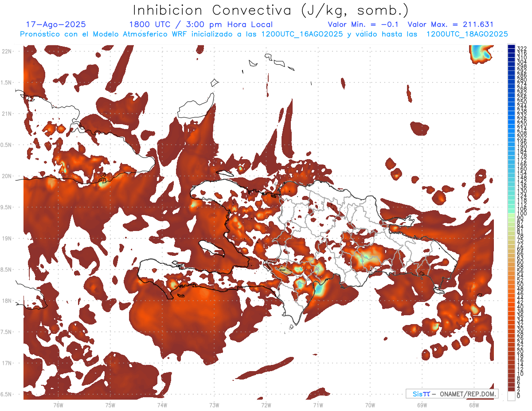Click the white swatch at scale value 0
The height and width of the screenshot is (411, 532).
pos(512,395)
